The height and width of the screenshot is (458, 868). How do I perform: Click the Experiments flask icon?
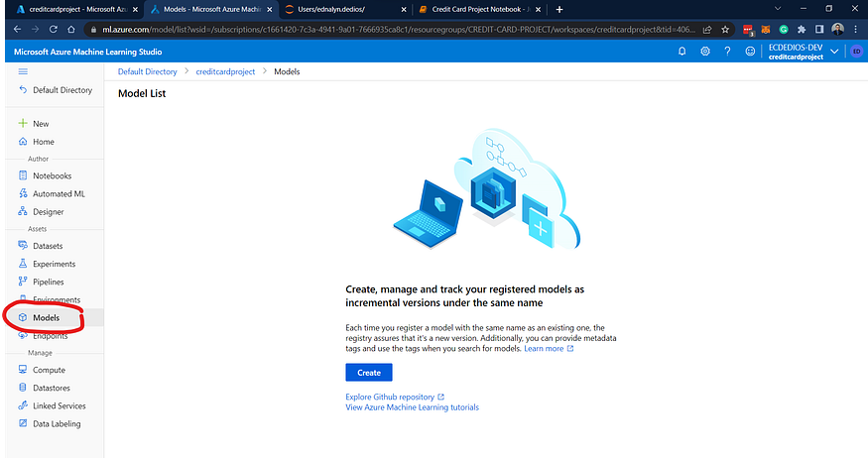23,264
